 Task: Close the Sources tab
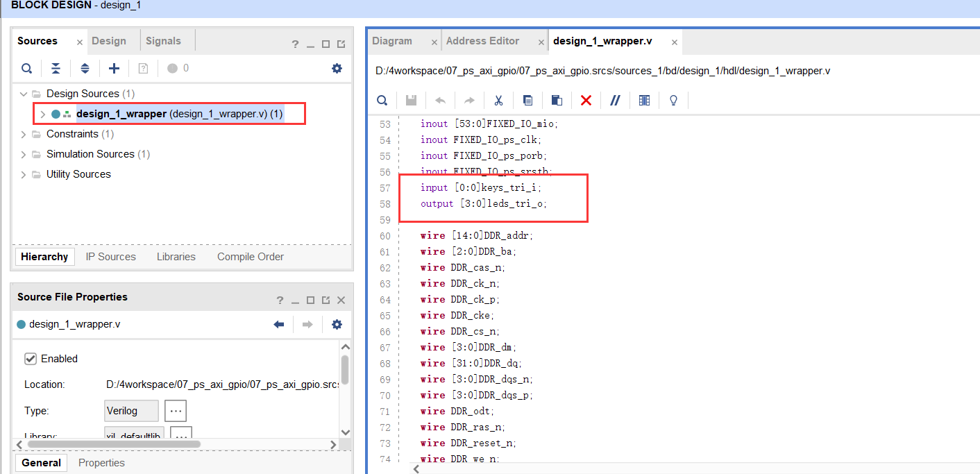pos(79,42)
